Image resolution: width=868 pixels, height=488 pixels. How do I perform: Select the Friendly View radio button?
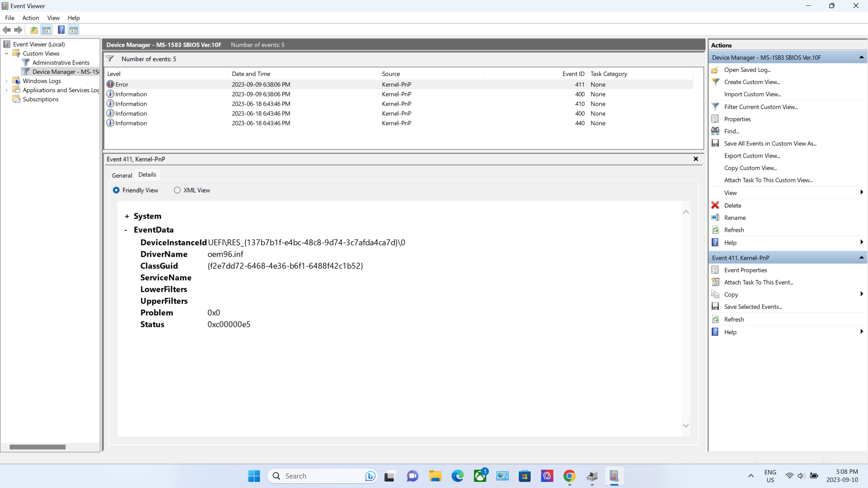point(116,190)
